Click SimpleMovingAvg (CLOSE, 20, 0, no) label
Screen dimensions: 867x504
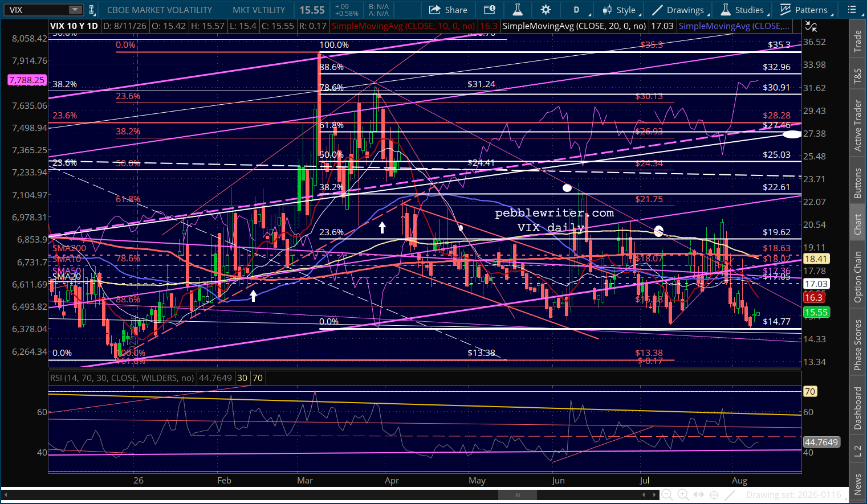574,26
